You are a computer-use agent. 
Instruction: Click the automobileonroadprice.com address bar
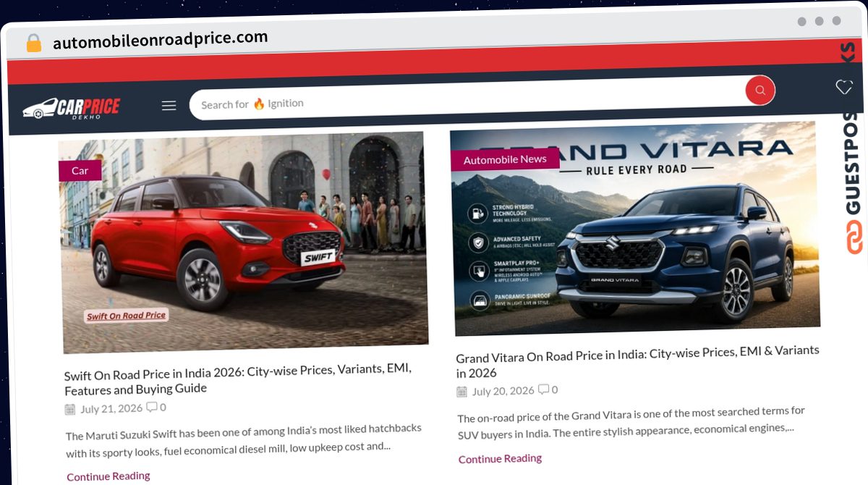pos(160,40)
